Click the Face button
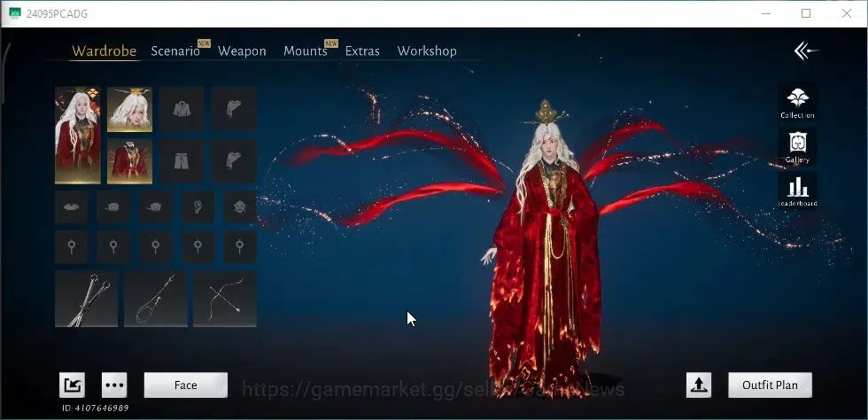 [x=186, y=385]
